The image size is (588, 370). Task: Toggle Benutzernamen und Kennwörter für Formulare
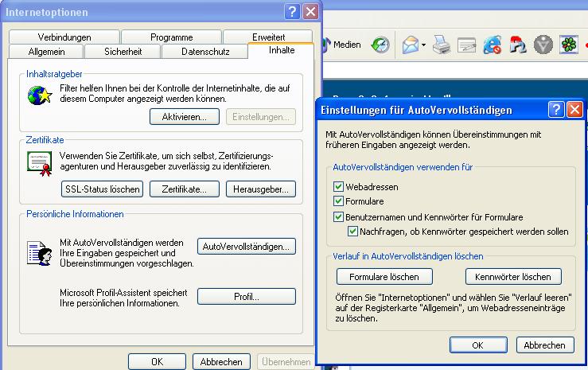click(338, 216)
